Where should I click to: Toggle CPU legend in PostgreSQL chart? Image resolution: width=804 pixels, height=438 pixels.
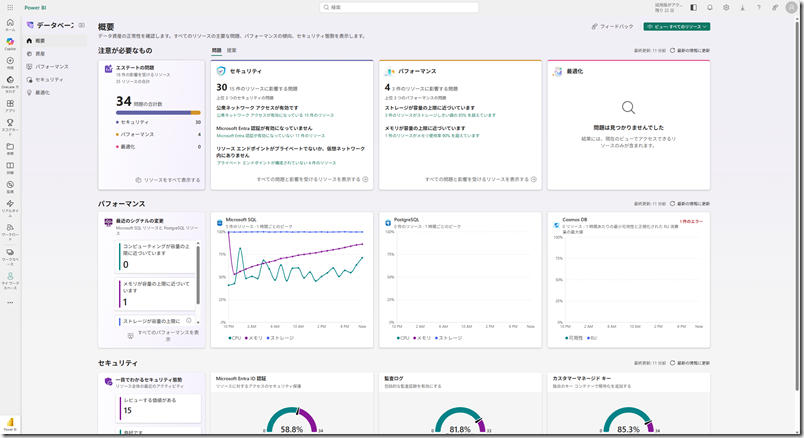point(403,338)
